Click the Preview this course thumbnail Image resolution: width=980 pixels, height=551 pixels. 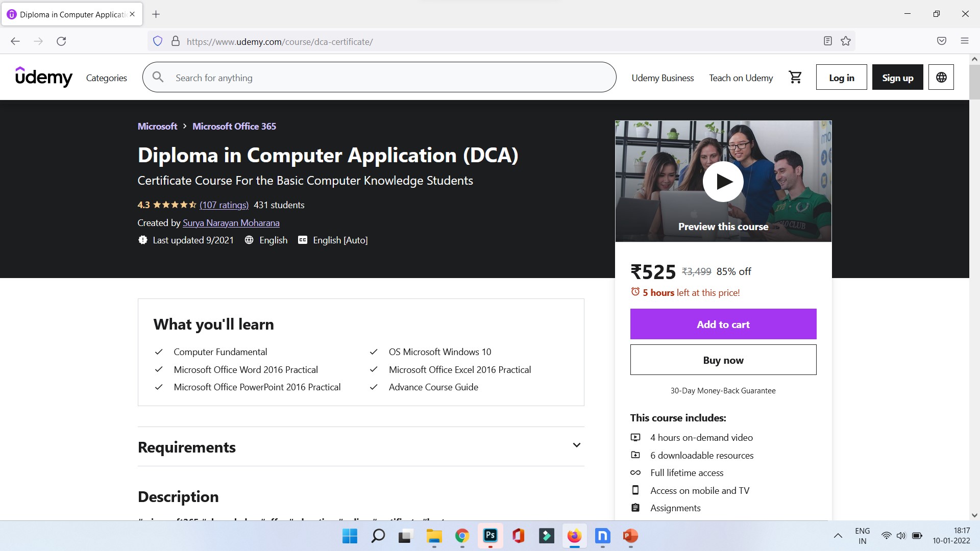click(723, 181)
